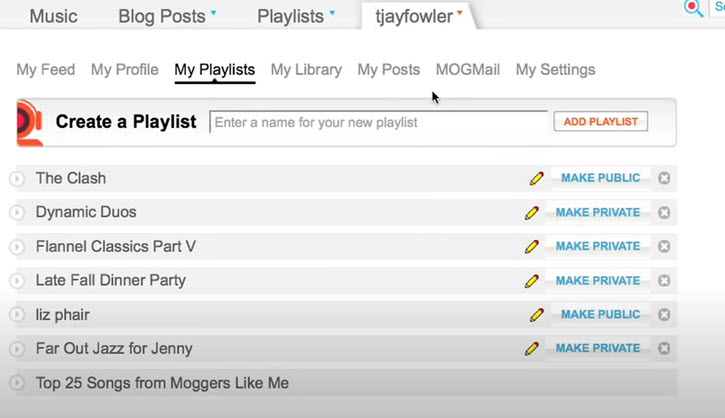Screen dimensions: 725x418
Task: Go to the MOGMail tab
Action: (x=467, y=70)
